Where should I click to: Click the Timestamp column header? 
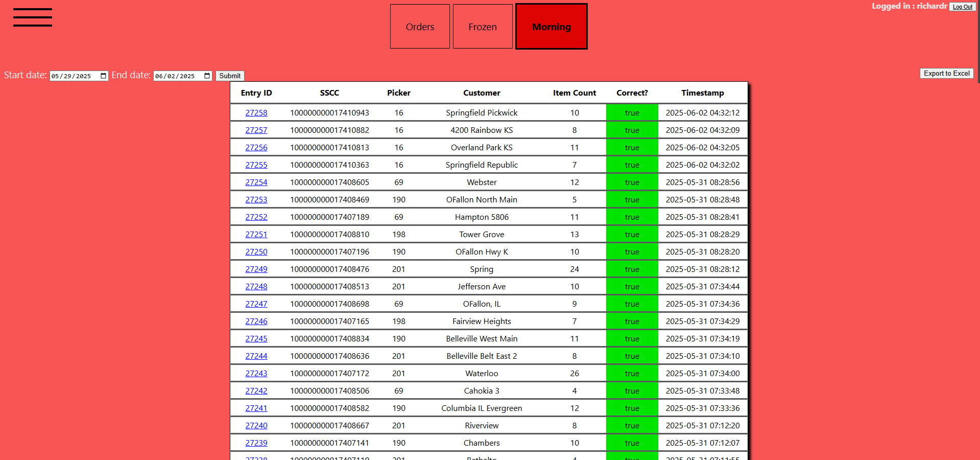pyautogui.click(x=702, y=93)
